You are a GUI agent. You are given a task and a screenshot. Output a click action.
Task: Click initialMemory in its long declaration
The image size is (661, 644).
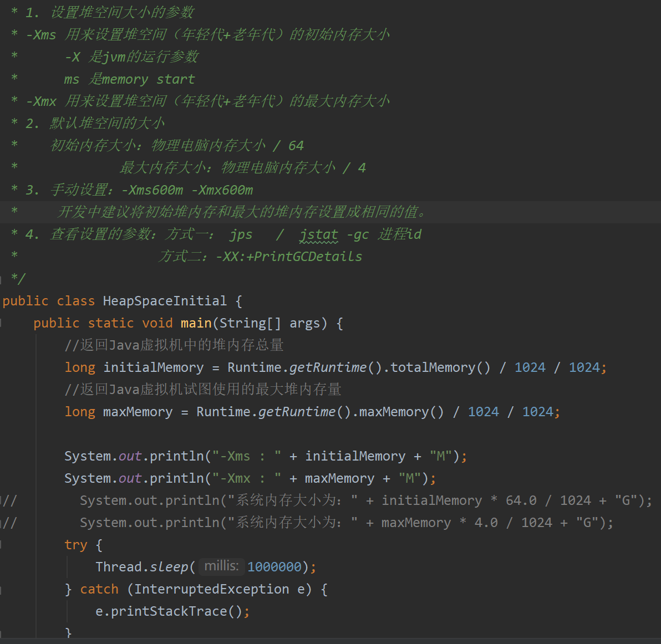(154, 367)
